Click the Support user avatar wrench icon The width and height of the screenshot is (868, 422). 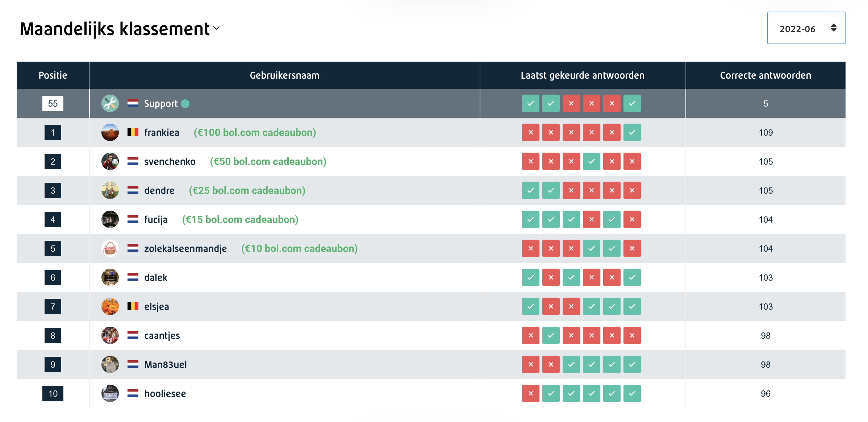tap(110, 103)
